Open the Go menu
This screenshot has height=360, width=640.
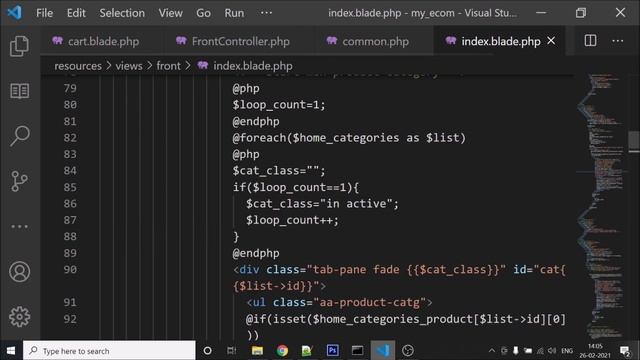(x=203, y=13)
